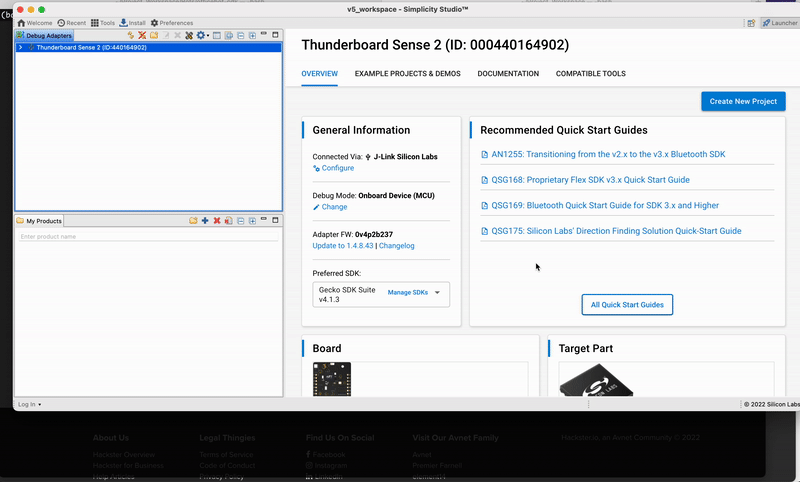800x482 pixels.
Task: Open the adapter firmware Changelog link
Action: [396, 246]
